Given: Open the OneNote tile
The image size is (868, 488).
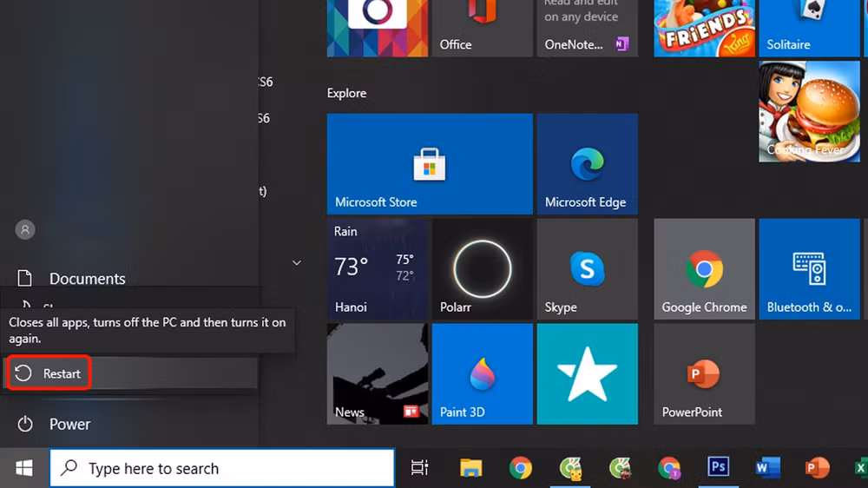Looking at the screenshot, I should (588, 29).
